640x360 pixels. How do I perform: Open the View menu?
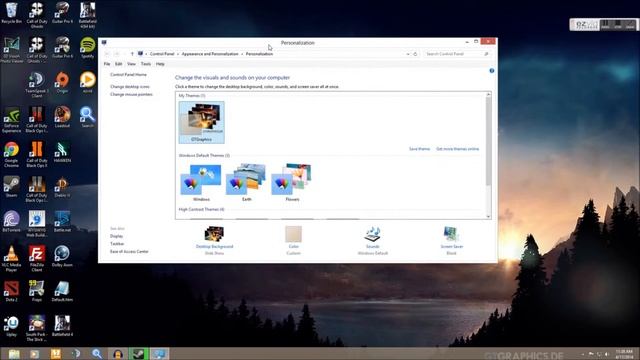point(131,64)
